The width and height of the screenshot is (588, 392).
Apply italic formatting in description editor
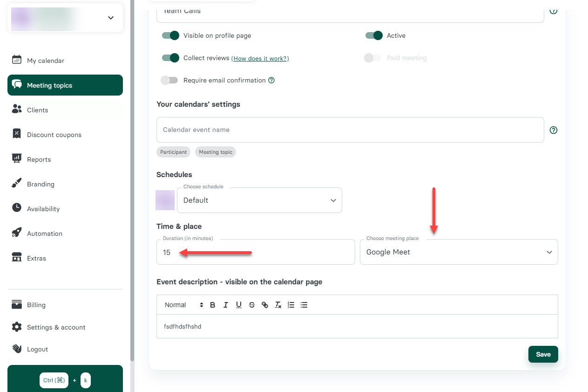coord(226,305)
